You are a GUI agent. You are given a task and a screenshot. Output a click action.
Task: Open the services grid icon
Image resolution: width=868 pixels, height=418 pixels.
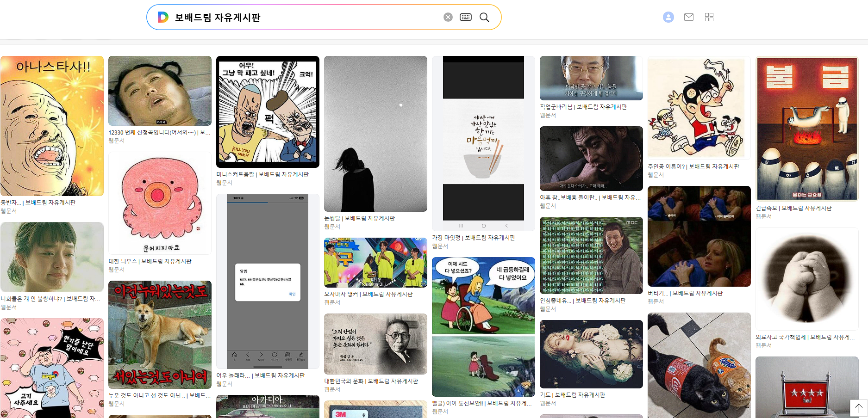coord(709,17)
